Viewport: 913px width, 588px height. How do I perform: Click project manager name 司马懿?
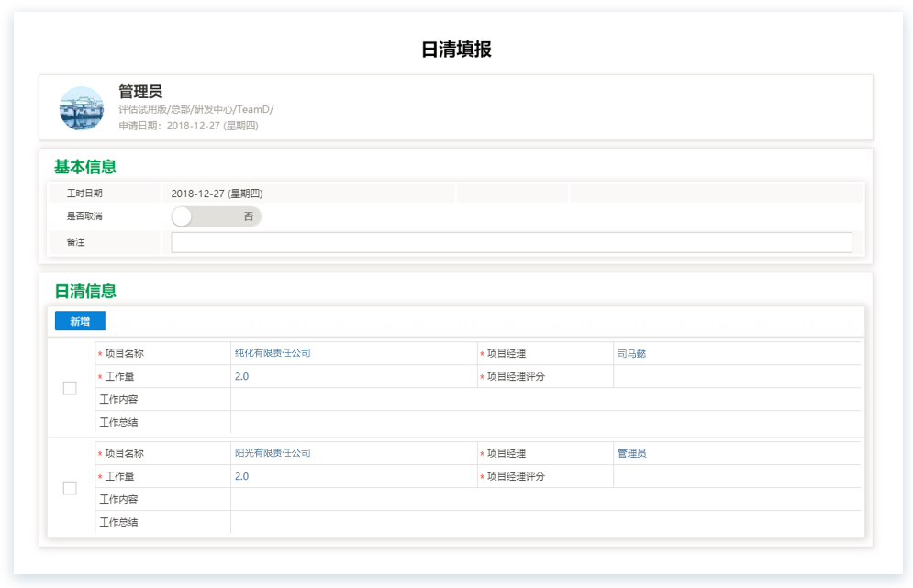pyautogui.click(x=632, y=353)
